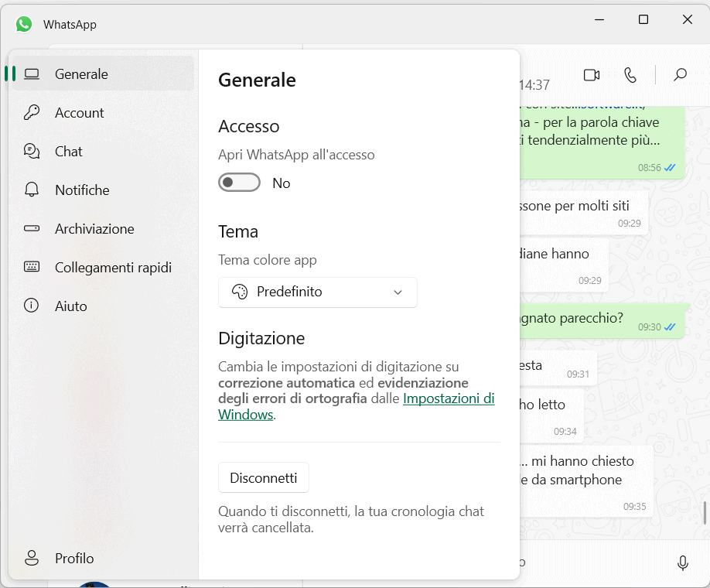
Task: Open the Aiuto section
Action: 103,306
